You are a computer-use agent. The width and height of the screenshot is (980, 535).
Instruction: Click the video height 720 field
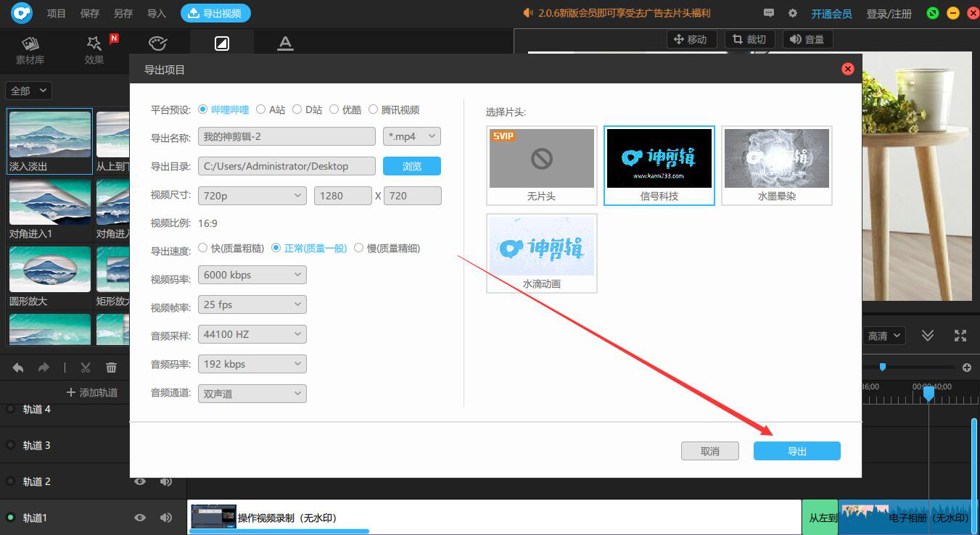click(413, 196)
